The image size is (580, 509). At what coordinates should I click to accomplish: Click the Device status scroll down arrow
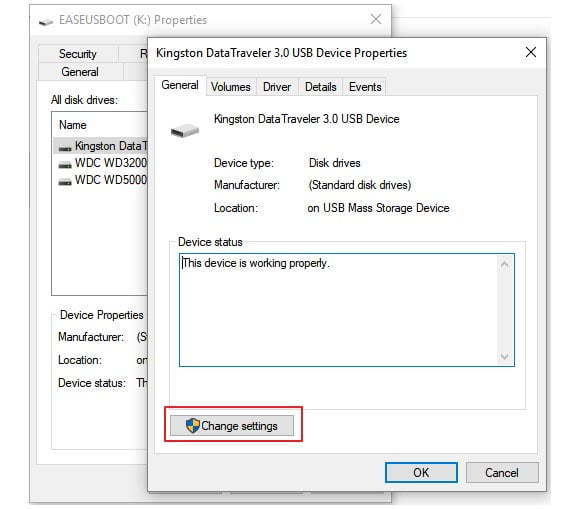[x=505, y=356]
